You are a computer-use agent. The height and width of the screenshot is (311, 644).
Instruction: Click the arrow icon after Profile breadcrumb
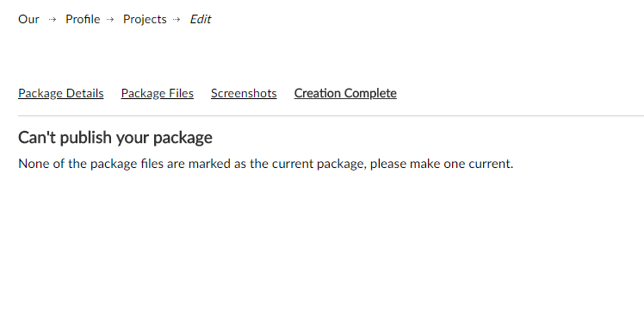(x=110, y=19)
